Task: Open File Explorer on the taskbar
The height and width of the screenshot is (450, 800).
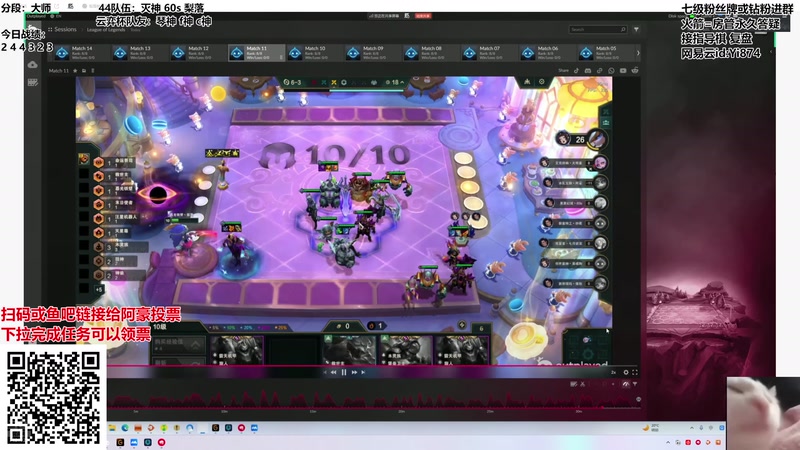Action: pos(112,428)
